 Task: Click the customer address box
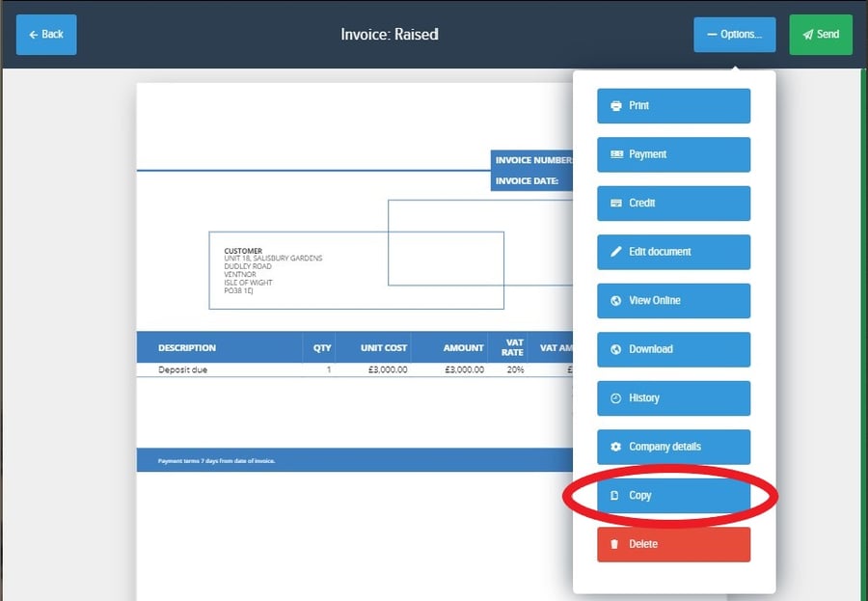356,270
